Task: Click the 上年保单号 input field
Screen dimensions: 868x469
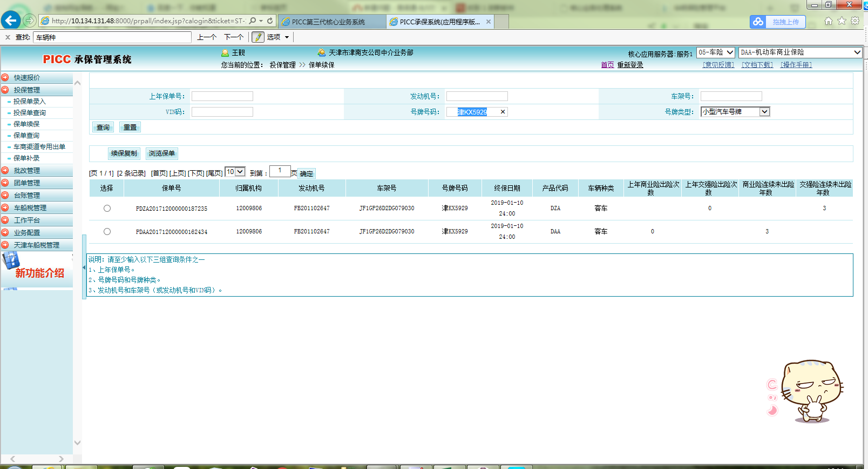Action: click(222, 96)
